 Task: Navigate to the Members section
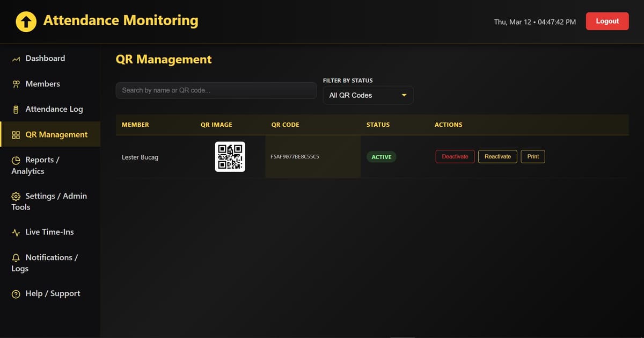pos(42,84)
